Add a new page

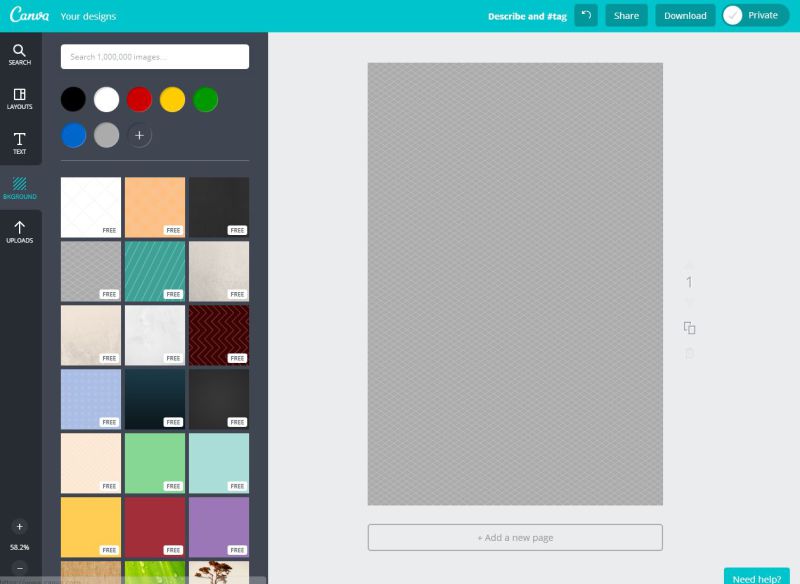pyautogui.click(x=515, y=538)
